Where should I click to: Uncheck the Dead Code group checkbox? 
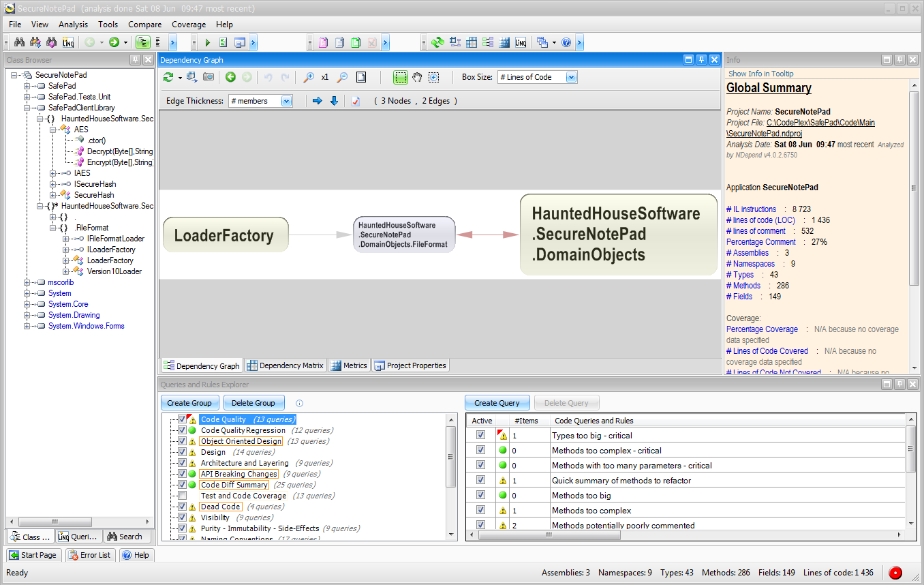click(x=182, y=507)
